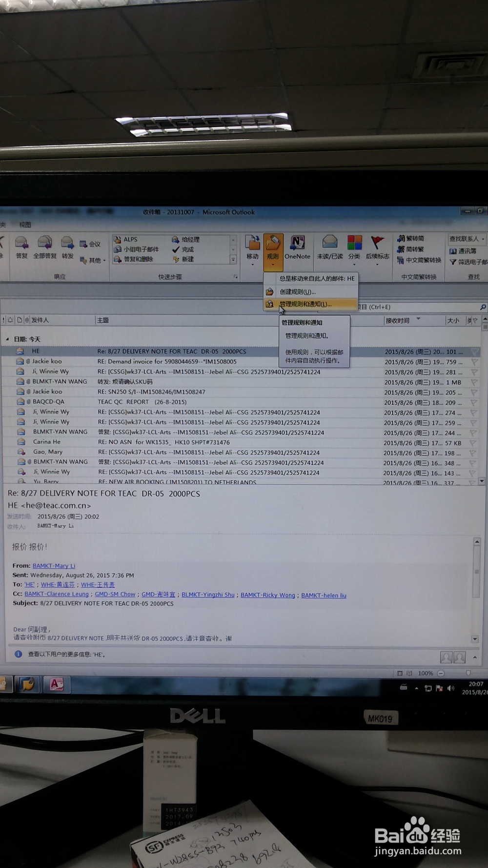
Task: Click the 转发 (Forward) icon
Action: 67,248
